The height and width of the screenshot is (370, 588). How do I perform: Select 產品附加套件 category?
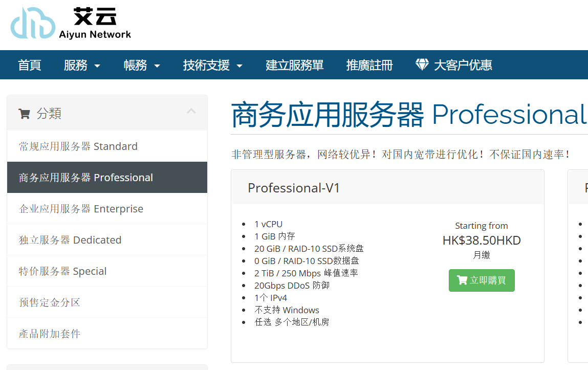(107, 333)
